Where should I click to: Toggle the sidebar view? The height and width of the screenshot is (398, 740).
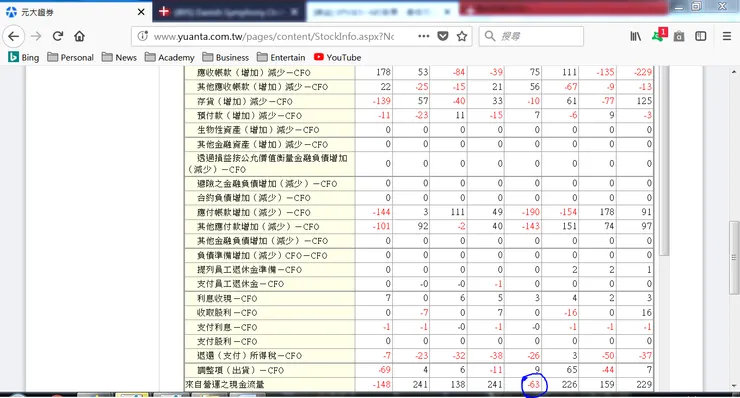click(701, 36)
